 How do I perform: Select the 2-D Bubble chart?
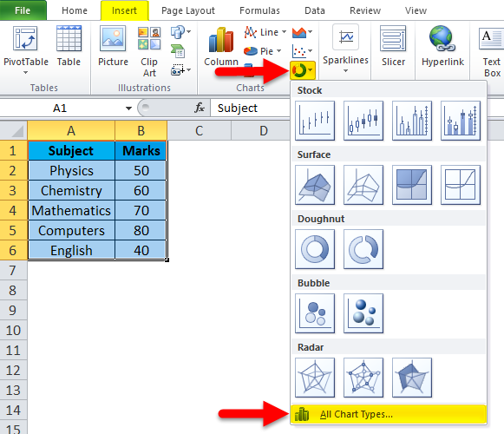pyautogui.click(x=315, y=313)
